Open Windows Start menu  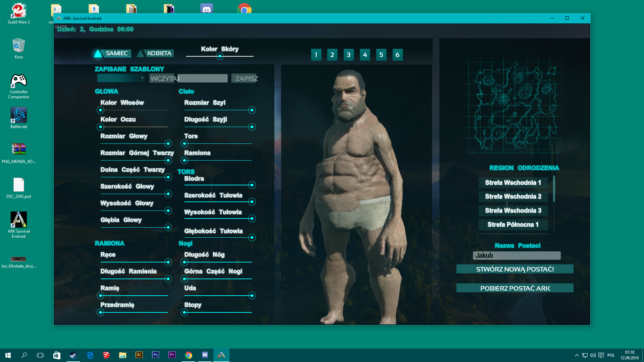(8, 355)
